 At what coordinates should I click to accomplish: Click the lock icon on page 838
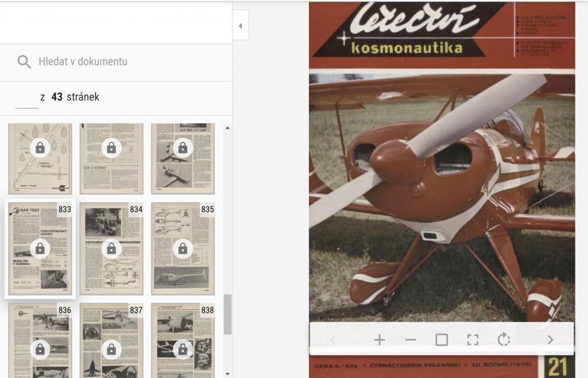point(183,349)
